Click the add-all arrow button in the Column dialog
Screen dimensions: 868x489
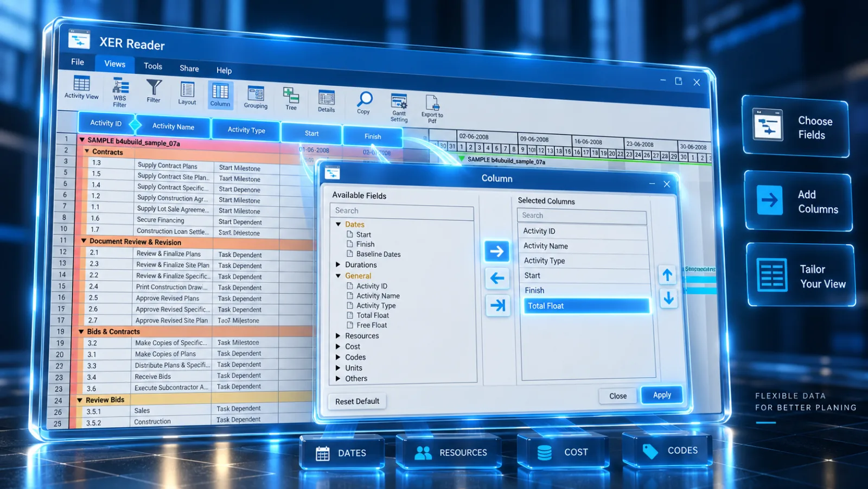coord(497,306)
